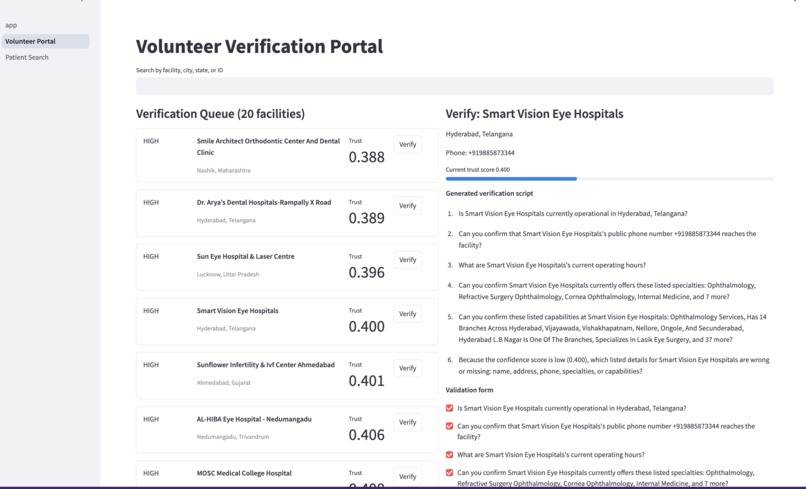
Task: Uncheck listed specialties validation checkbox
Action: click(449, 473)
